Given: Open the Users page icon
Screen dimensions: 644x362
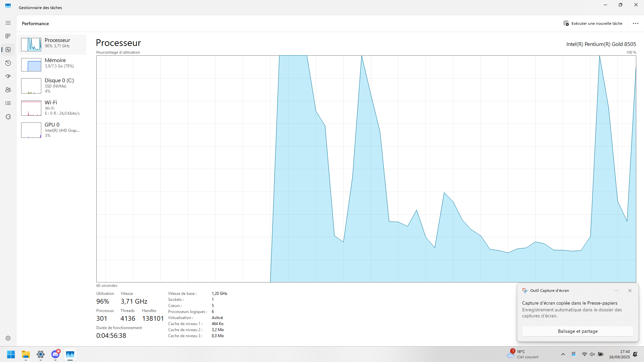Looking at the screenshot, I should [8, 90].
